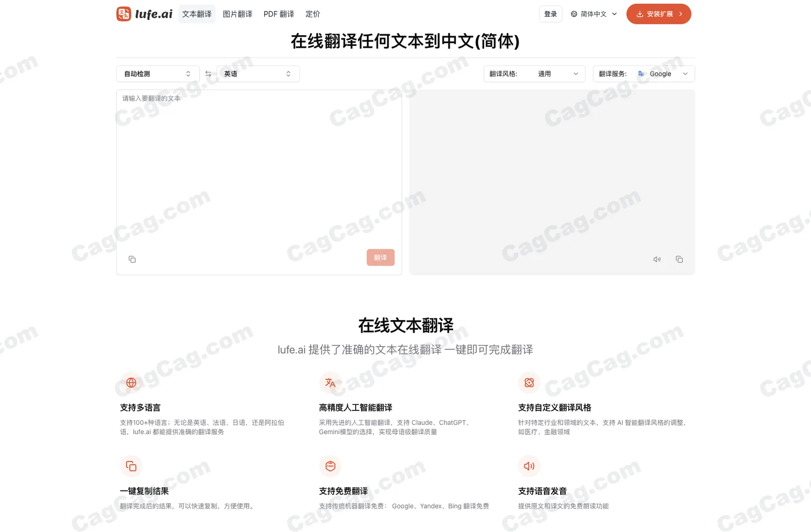Click the 一键复制结果 feature title
811x532 pixels.
click(144, 491)
